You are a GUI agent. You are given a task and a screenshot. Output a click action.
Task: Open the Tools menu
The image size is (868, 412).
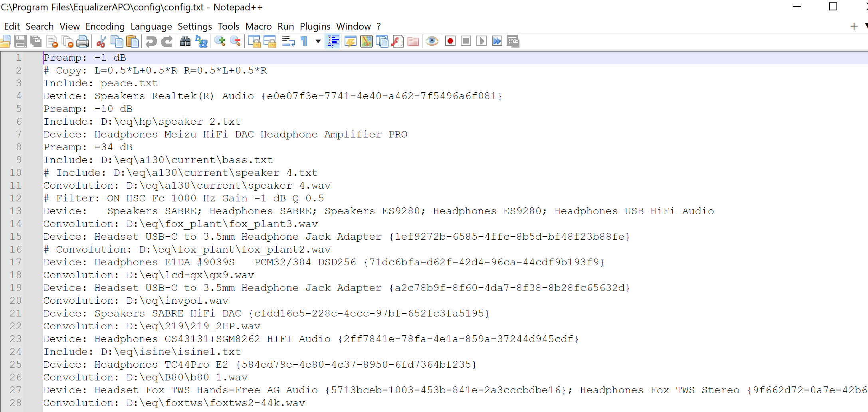click(228, 26)
